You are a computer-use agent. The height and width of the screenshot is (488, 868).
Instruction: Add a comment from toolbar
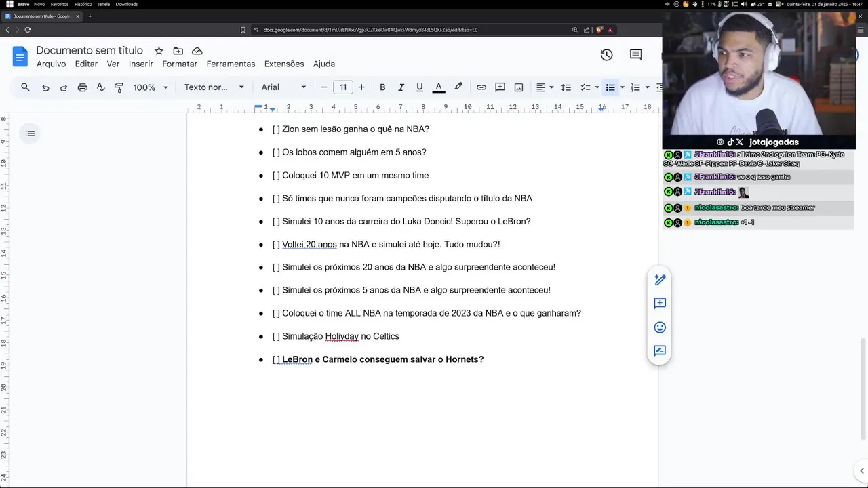point(500,87)
